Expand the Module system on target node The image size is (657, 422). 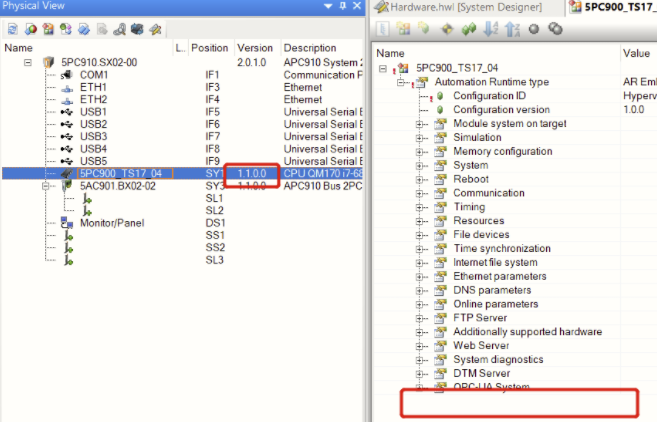click(419, 124)
